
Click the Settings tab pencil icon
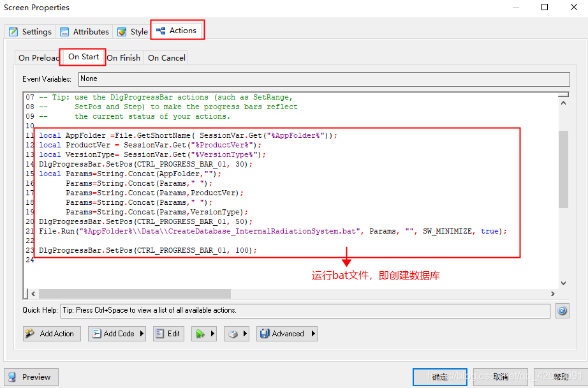coord(13,31)
